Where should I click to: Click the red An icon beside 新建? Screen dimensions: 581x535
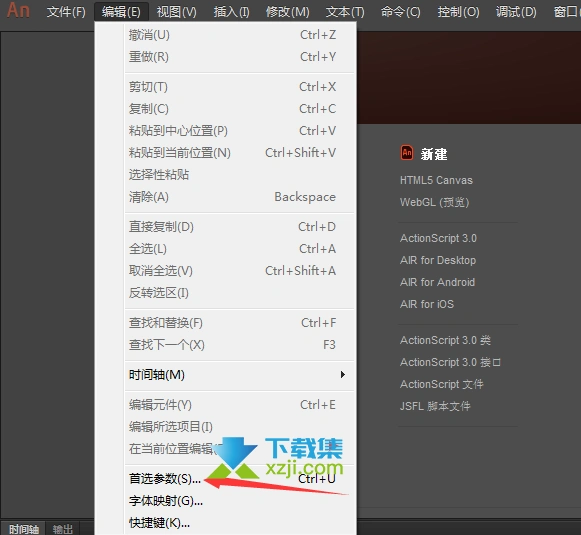coord(407,153)
